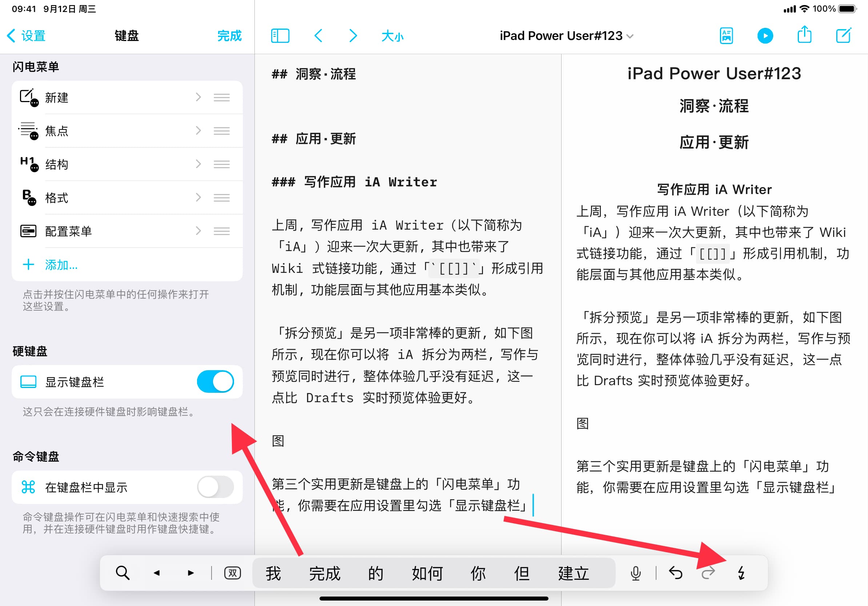Viewport: 868px width, 606px height.
Task: Open the share sheet icon
Action: pos(804,35)
